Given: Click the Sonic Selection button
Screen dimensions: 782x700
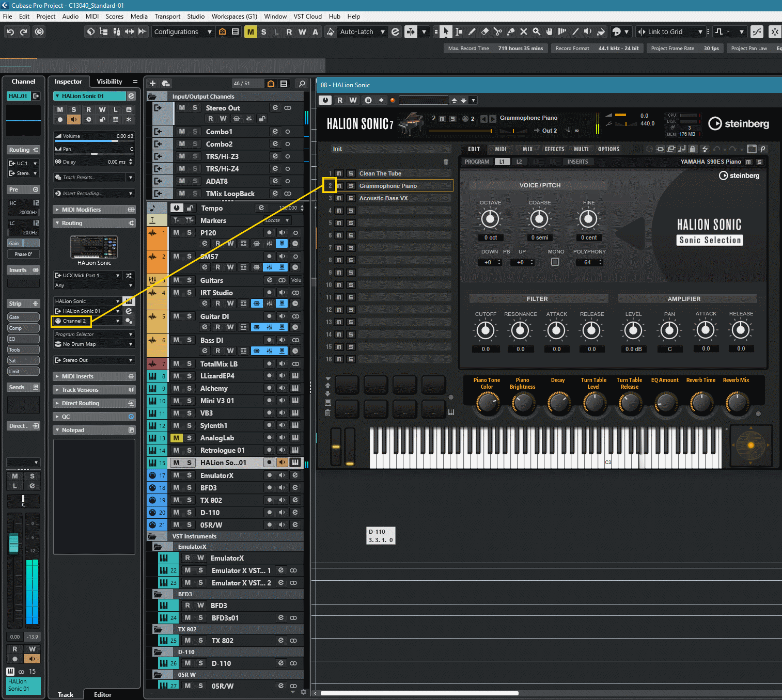Looking at the screenshot, I should 710,240.
